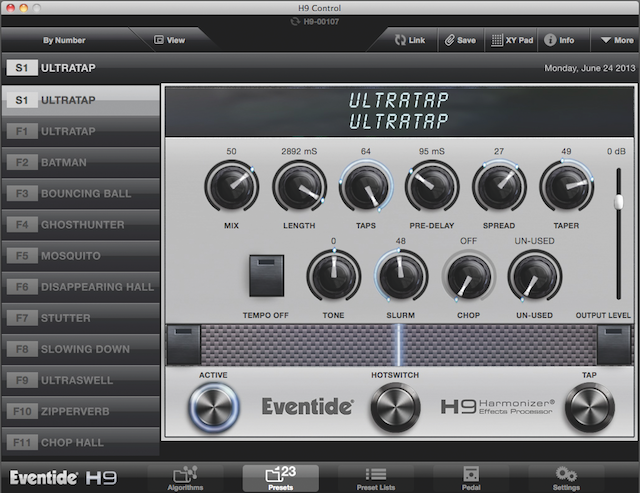Select preset F10 ZIPPERVERB

80,411
